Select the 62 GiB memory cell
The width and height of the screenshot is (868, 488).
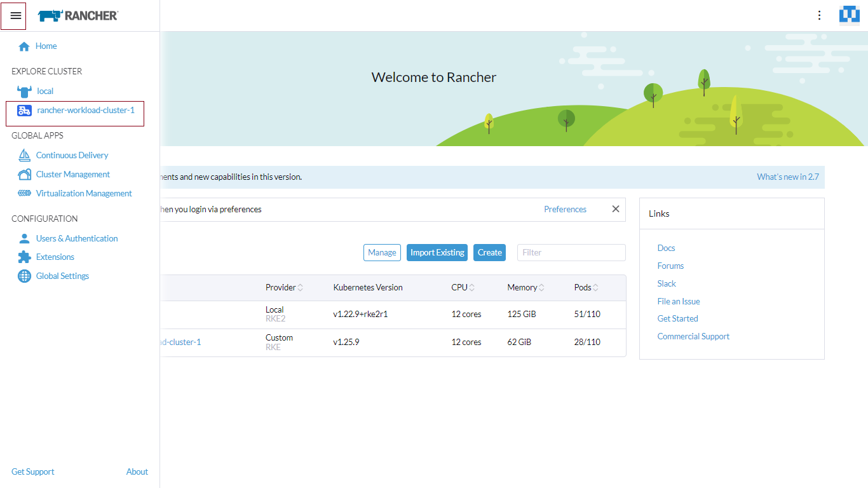(519, 342)
